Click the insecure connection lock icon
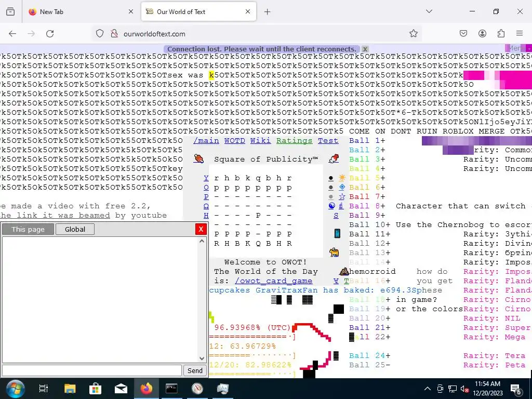Image resolution: width=532 pixels, height=399 pixels. [114, 34]
